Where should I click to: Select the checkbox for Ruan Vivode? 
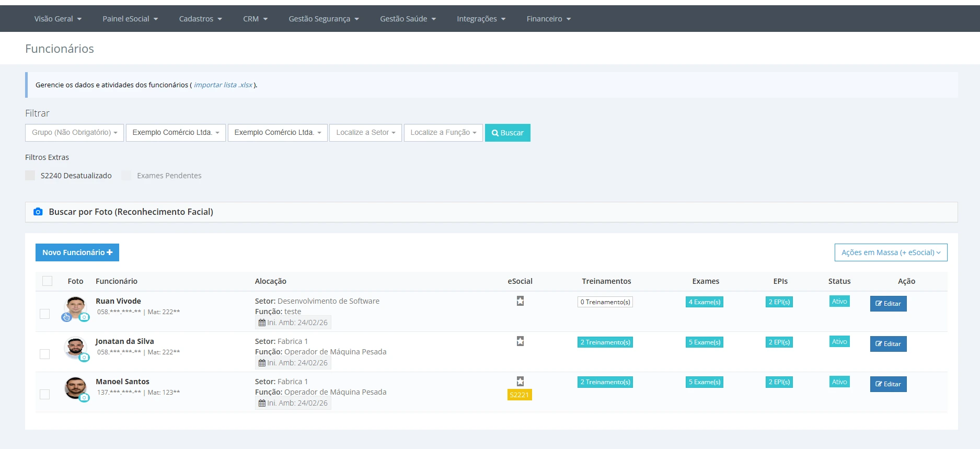45,314
